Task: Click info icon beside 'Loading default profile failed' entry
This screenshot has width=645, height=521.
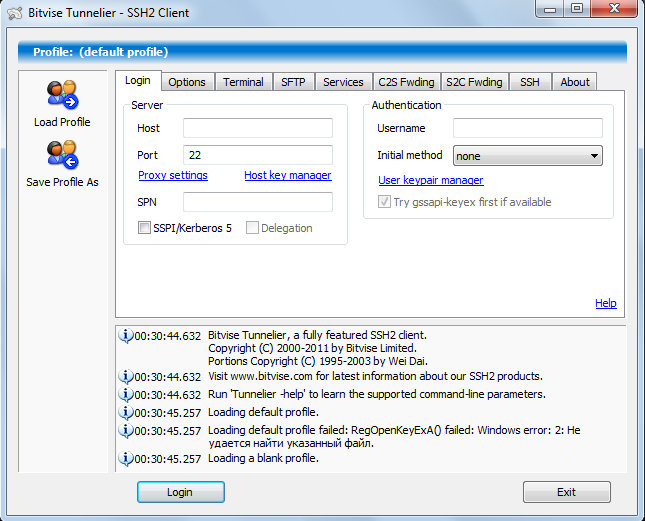Action: [x=126, y=431]
